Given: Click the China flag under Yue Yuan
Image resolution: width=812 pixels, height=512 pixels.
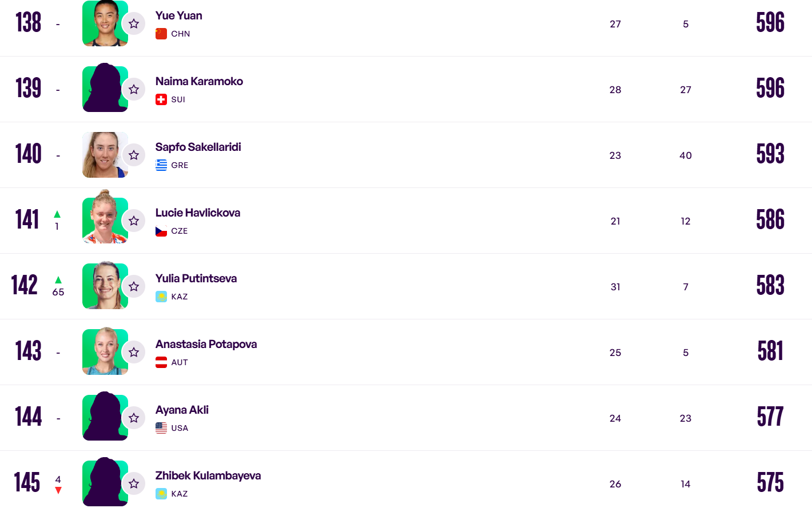Looking at the screenshot, I should (x=161, y=34).
